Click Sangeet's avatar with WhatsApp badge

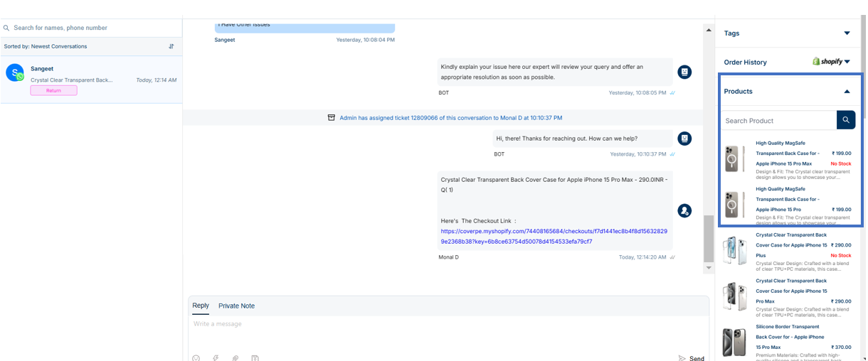point(15,72)
